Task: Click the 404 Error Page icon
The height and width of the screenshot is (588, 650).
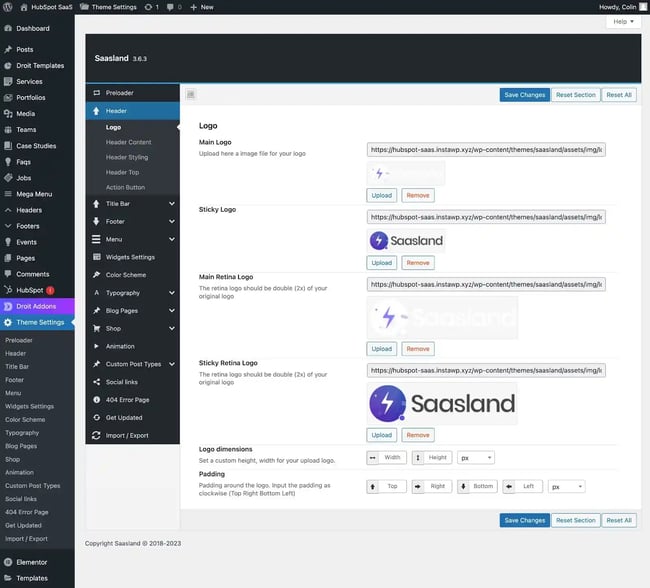Action: click(97, 400)
